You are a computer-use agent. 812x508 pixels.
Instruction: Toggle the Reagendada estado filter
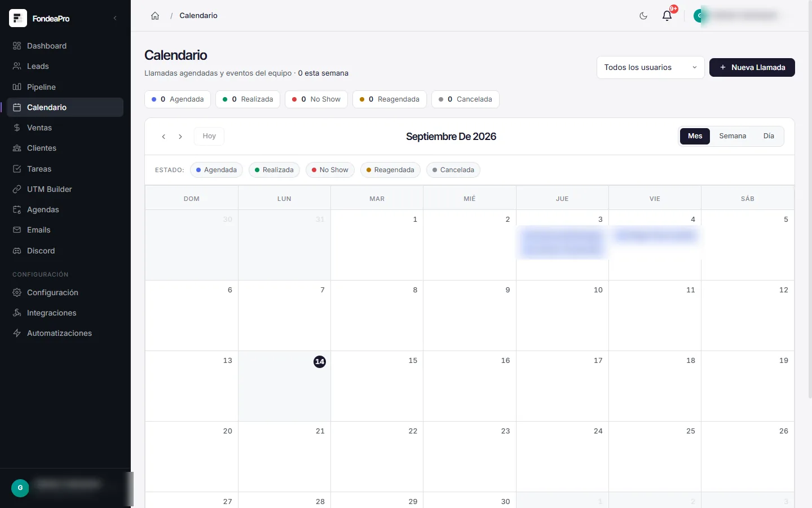point(390,170)
